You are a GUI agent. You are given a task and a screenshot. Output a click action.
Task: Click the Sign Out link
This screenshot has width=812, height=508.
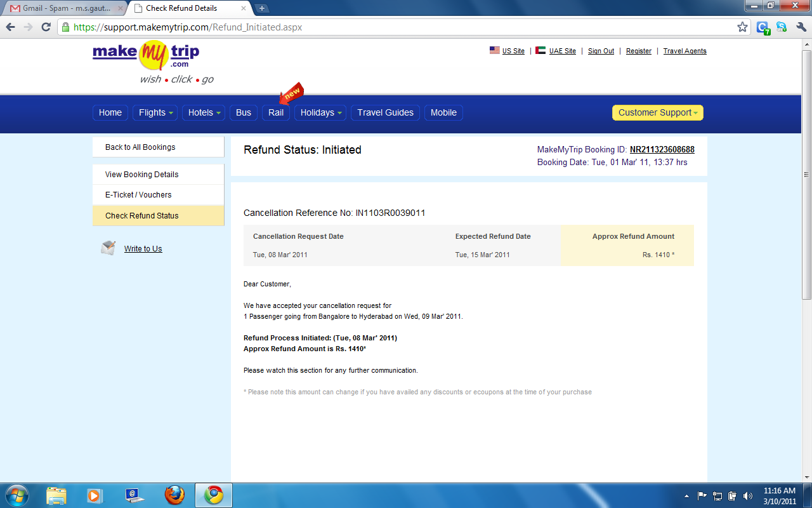click(x=601, y=51)
